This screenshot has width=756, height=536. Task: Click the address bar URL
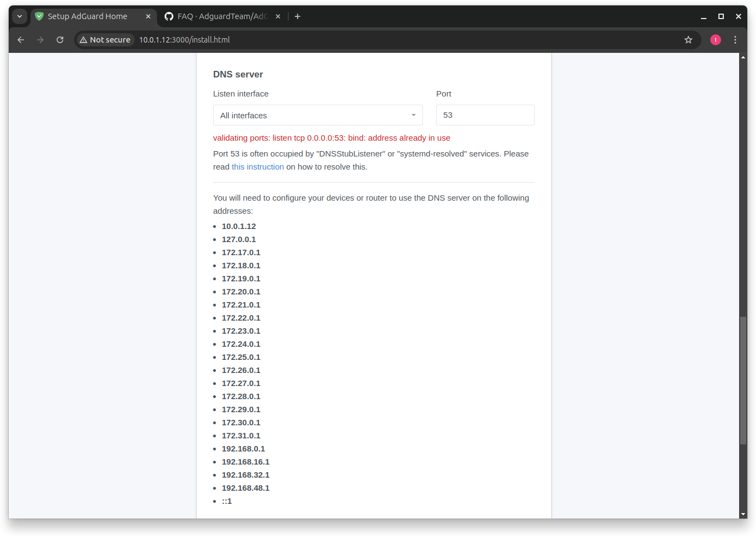[185, 39]
